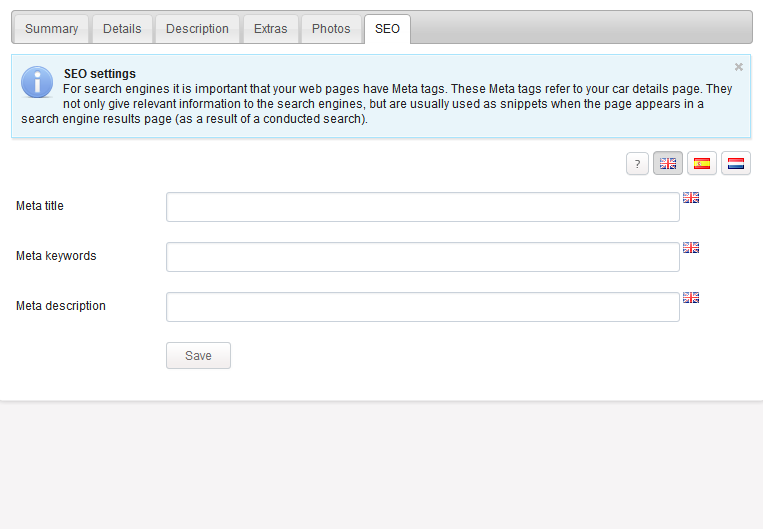Click the flag icon beside Meta description
The height and width of the screenshot is (529, 763).
click(691, 297)
